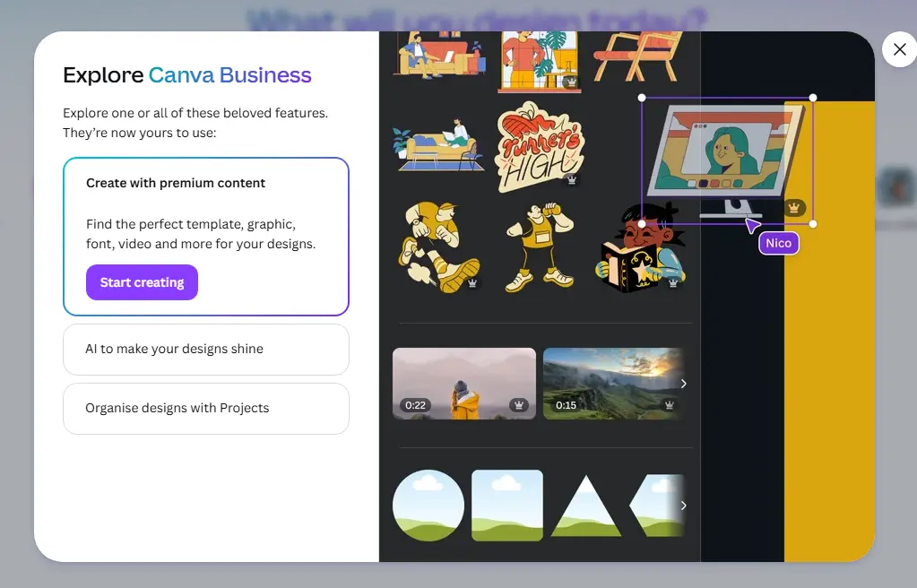Click the Start creating button
Screen dimensions: 917x588
tap(143, 282)
